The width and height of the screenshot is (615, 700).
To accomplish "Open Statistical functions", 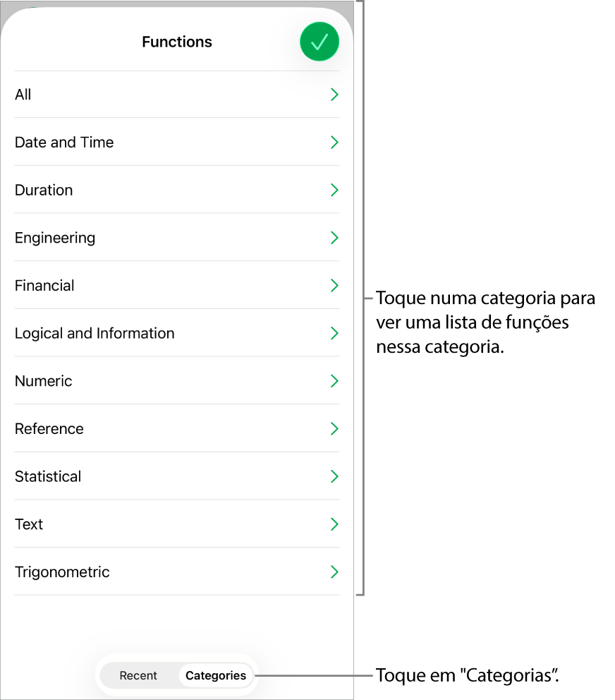I will pyautogui.click(x=176, y=476).
